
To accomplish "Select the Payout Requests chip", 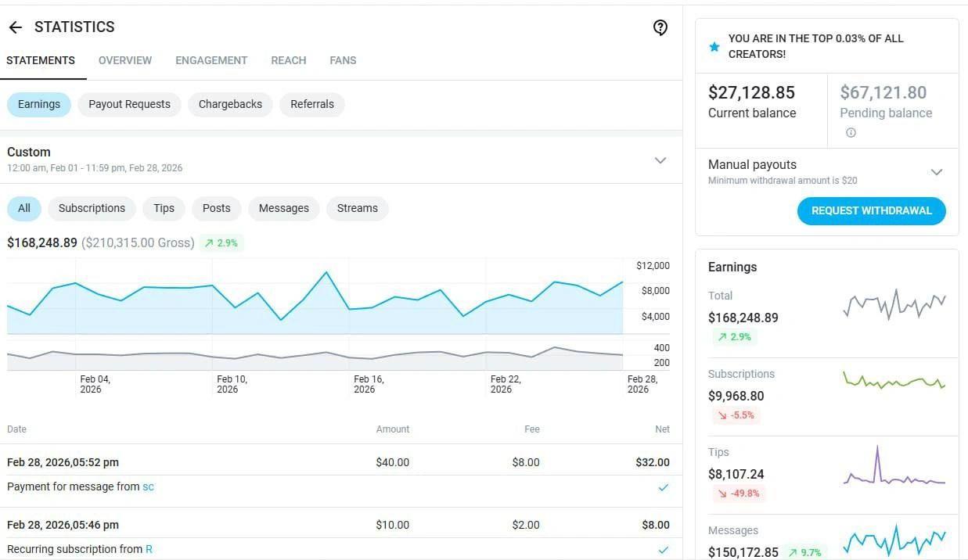I will (x=129, y=104).
